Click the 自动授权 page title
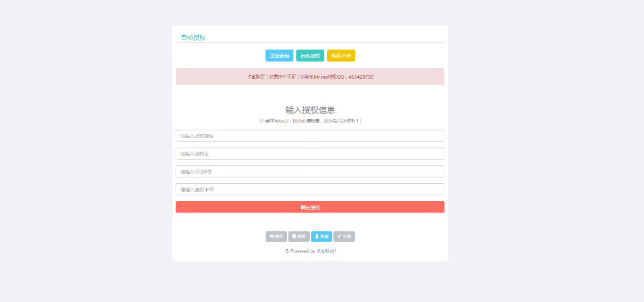The width and height of the screenshot is (644, 302). click(x=193, y=37)
